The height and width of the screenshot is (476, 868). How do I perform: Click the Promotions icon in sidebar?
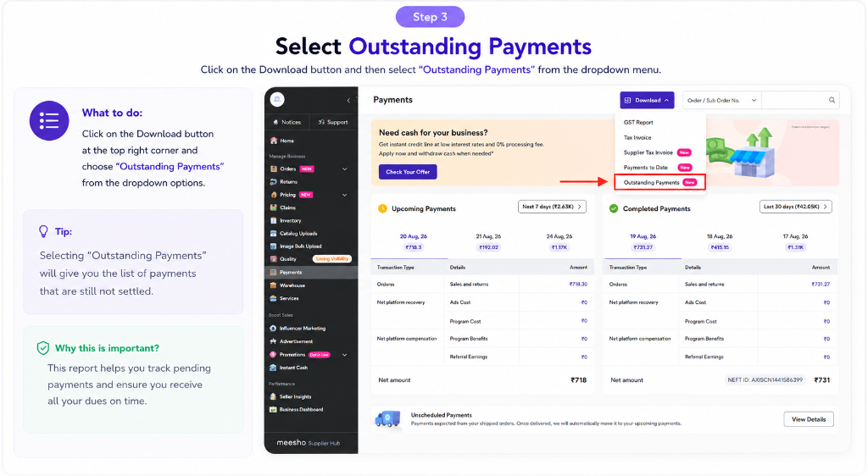[273, 354]
